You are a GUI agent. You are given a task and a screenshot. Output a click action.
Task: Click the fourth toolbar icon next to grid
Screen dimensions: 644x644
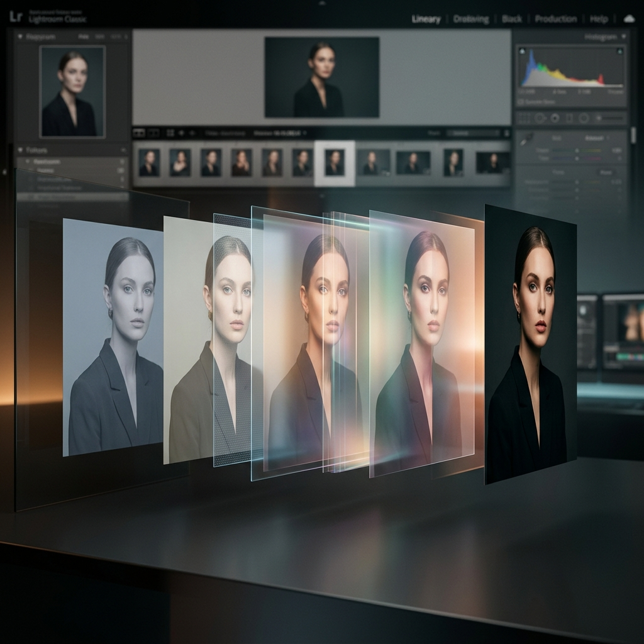[x=182, y=133]
